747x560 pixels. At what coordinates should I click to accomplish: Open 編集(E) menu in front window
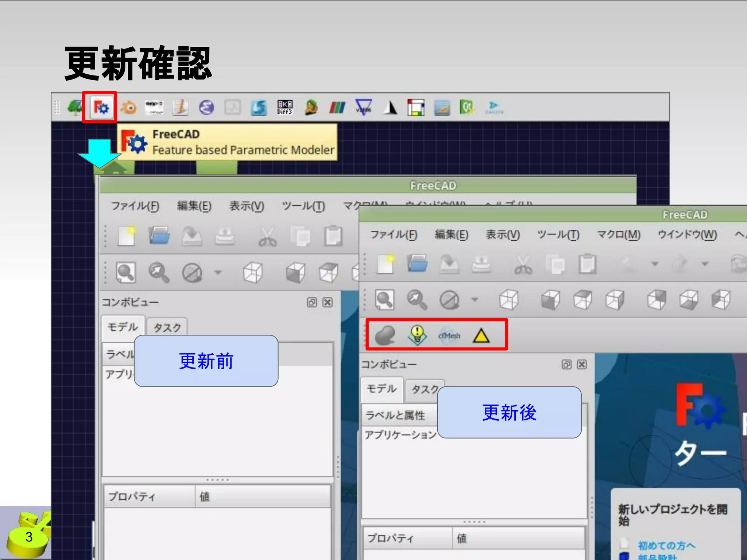click(x=451, y=234)
